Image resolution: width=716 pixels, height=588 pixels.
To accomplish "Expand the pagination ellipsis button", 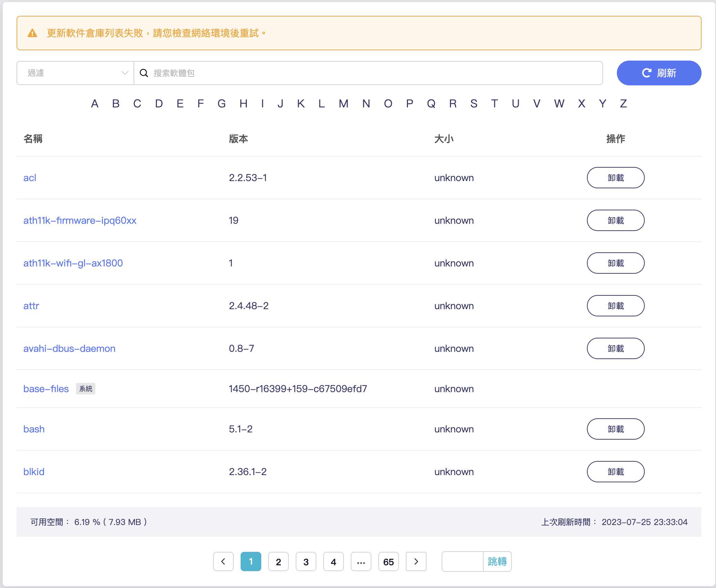I will [x=361, y=561].
